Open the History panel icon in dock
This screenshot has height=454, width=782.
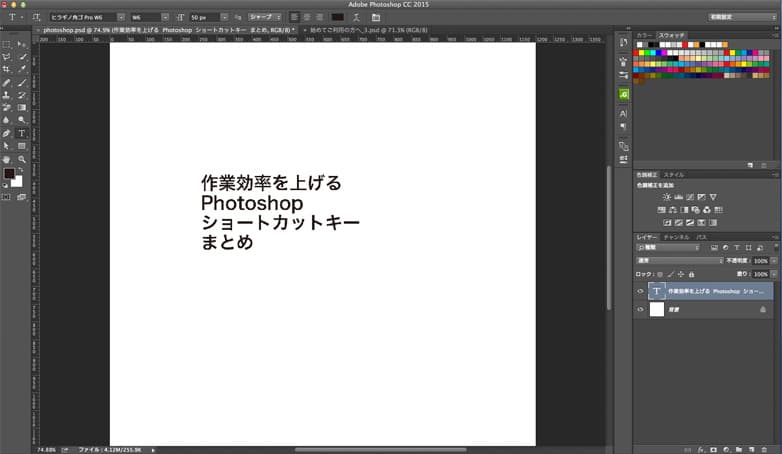click(623, 42)
